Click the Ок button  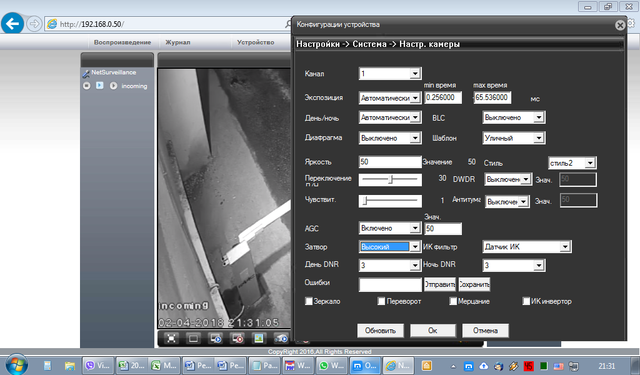click(433, 331)
